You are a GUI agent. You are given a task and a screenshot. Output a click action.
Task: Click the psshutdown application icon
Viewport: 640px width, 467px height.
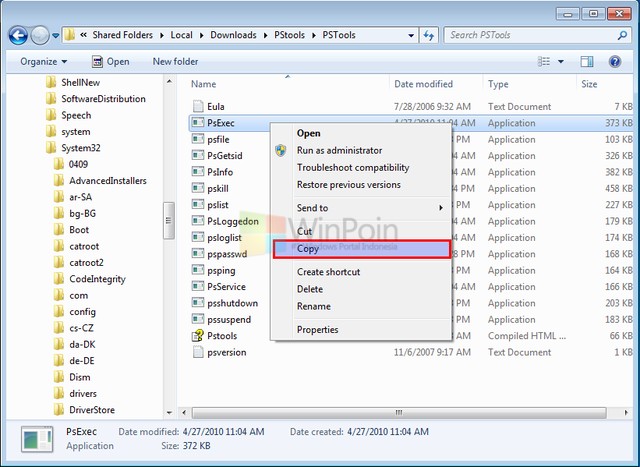click(198, 303)
